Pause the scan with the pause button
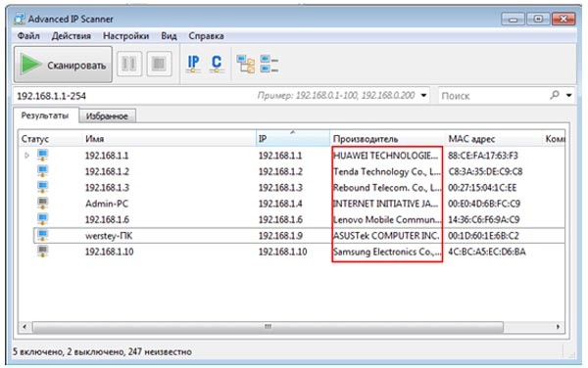This screenshot has width=588, height=368. click(x=129, y=64)
